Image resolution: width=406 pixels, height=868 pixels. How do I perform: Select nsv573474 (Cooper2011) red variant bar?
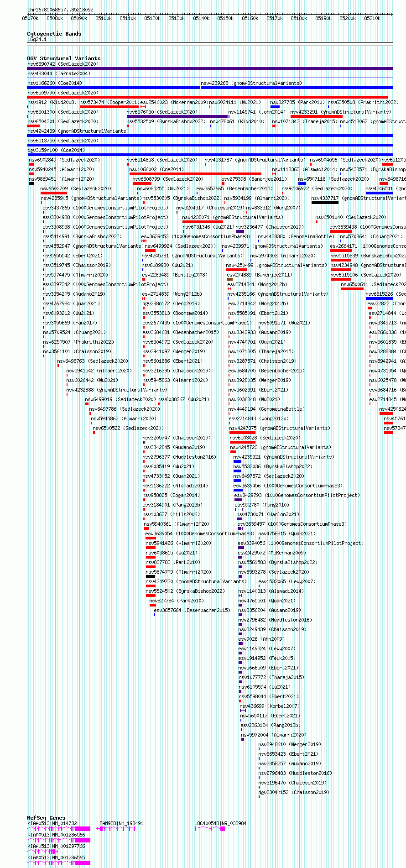[x=109, y=107]
